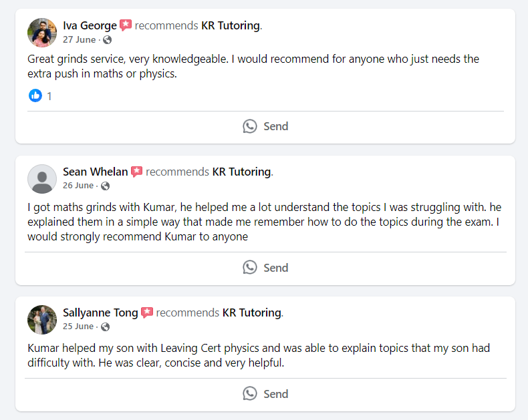The height and width of the screenshot is (420, 528).
Task: Click globe privacy icon on 25 June post
Action: (105, 327)
